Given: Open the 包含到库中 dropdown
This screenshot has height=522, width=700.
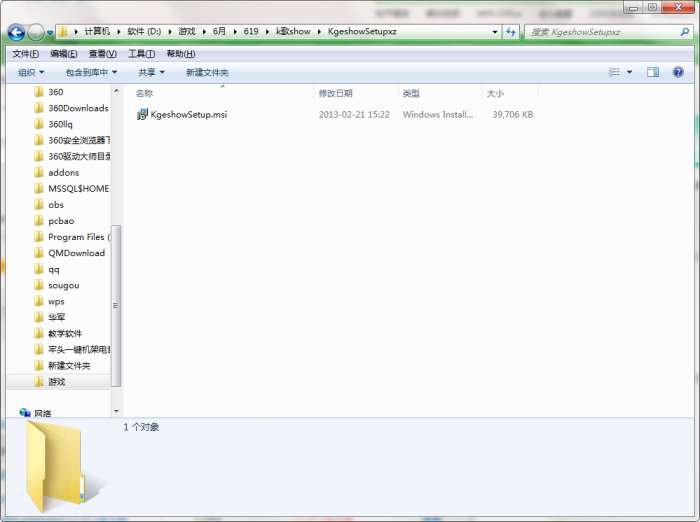Looking at the screenshot, I should [91, 72].
